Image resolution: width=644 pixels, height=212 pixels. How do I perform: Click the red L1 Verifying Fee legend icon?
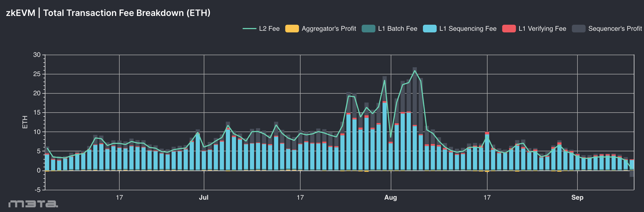pos(509,29)
